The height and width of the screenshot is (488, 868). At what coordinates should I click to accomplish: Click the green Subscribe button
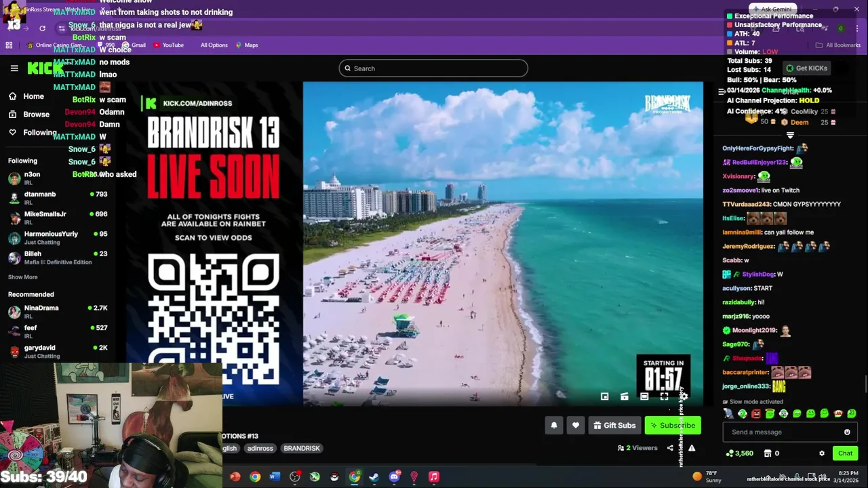click(x=673, y=426)
